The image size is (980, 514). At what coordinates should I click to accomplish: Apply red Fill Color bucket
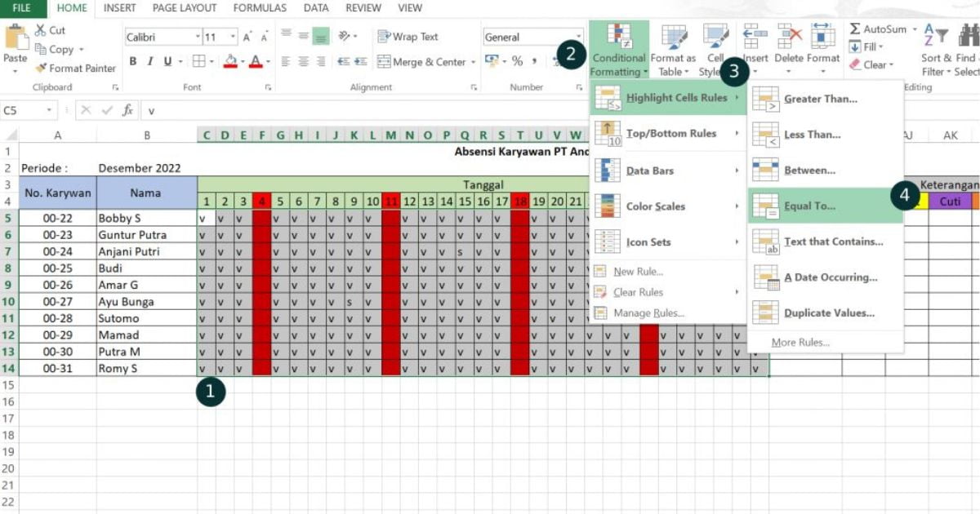coord(230,62)
